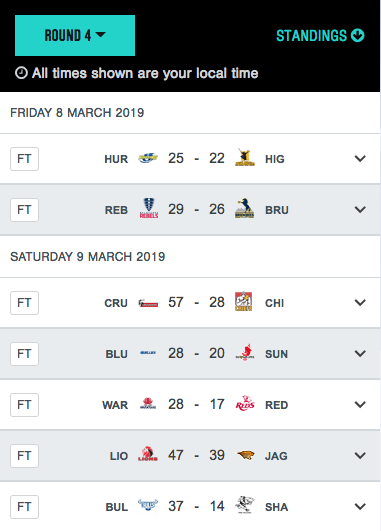Viewport: 381px width, 531px height.
Task: Click the Reds team logo
Action: click(x=245, y=403)
